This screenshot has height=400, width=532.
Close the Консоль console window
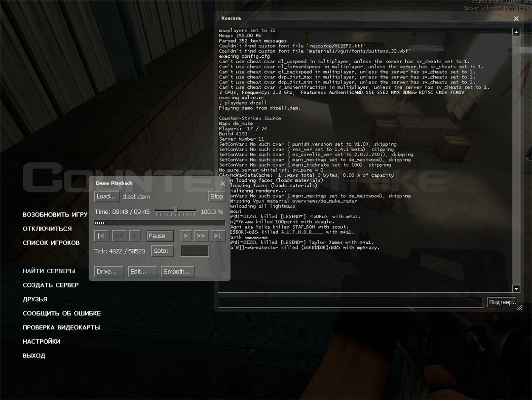[516, 19]
